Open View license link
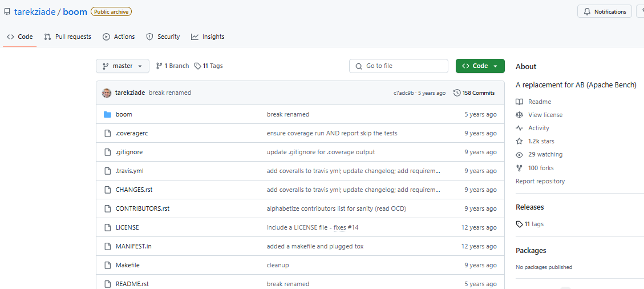 [x=545, y=115]
